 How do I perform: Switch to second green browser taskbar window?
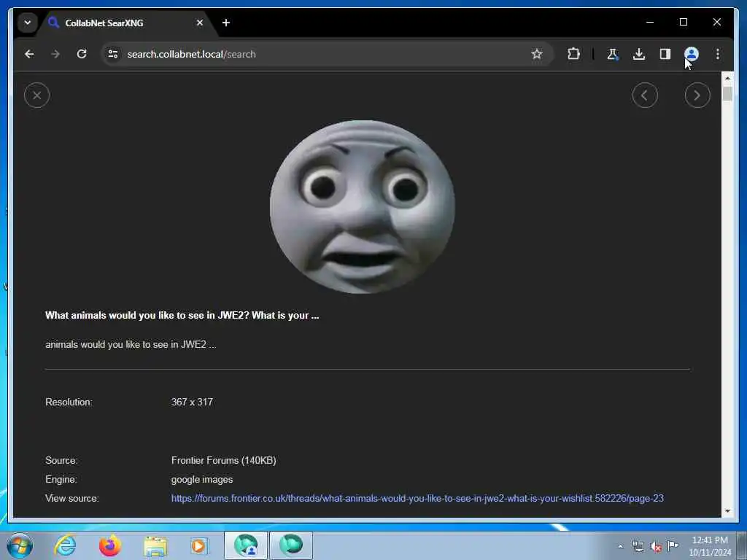pos(291,545)
